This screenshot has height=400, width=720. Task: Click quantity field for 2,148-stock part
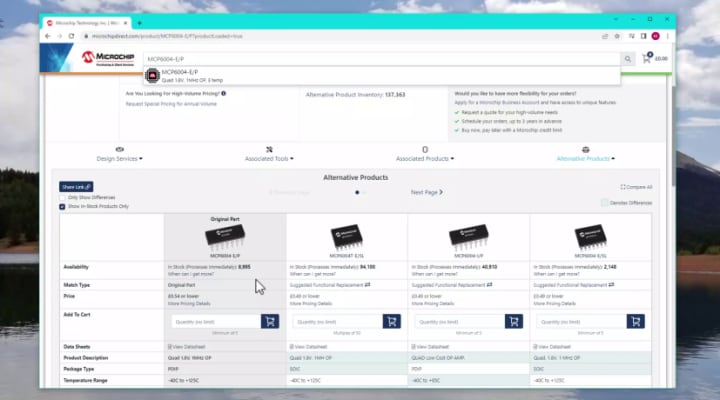tap(581, 321)
